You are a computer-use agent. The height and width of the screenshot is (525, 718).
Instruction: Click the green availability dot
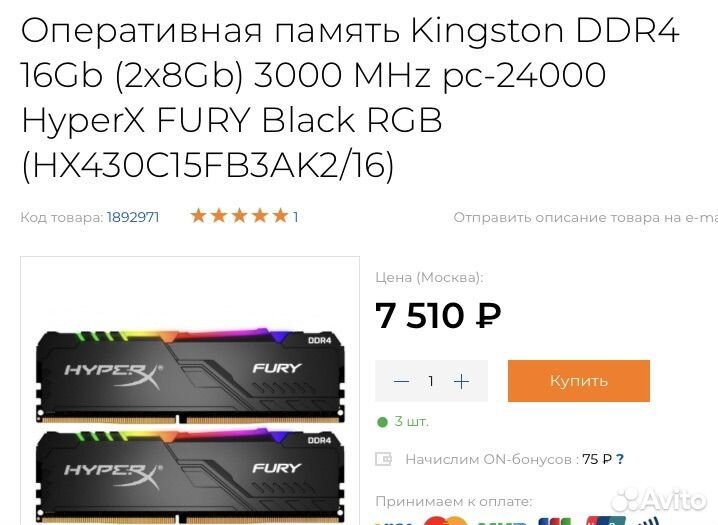(382, 422)
